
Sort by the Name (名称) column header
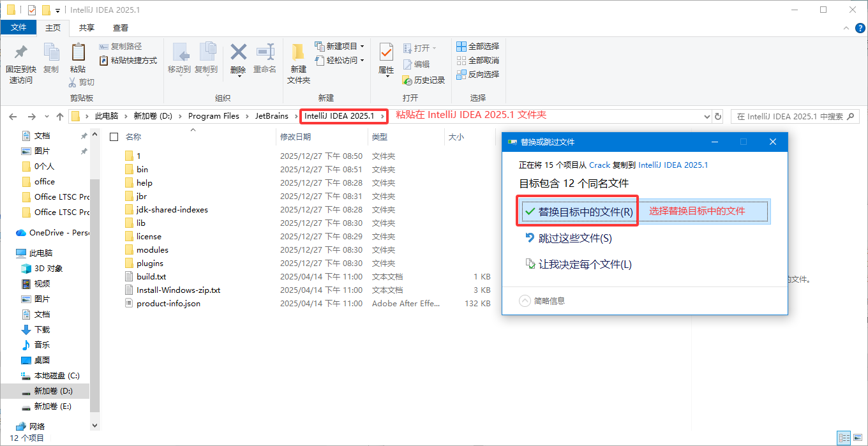coord(133,137)
